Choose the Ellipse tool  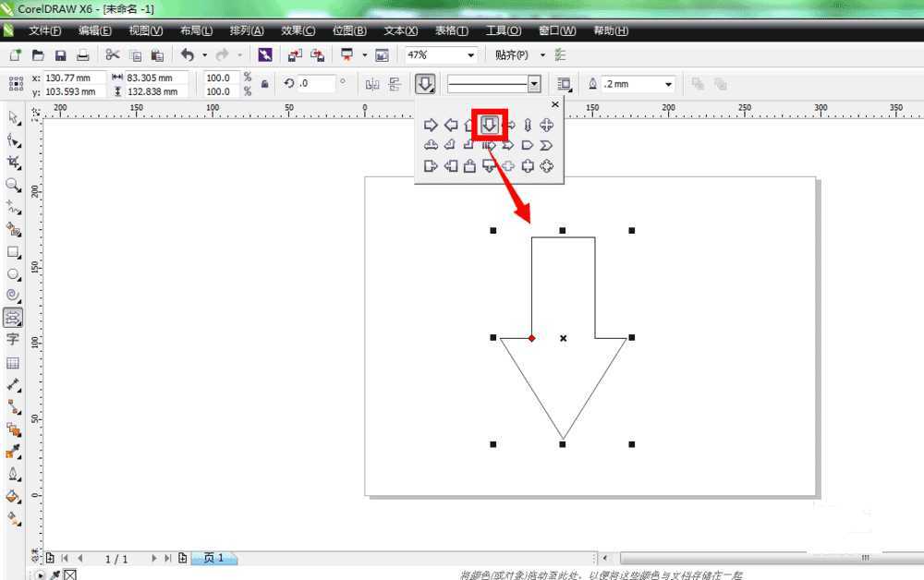click(x=13, y=274)
